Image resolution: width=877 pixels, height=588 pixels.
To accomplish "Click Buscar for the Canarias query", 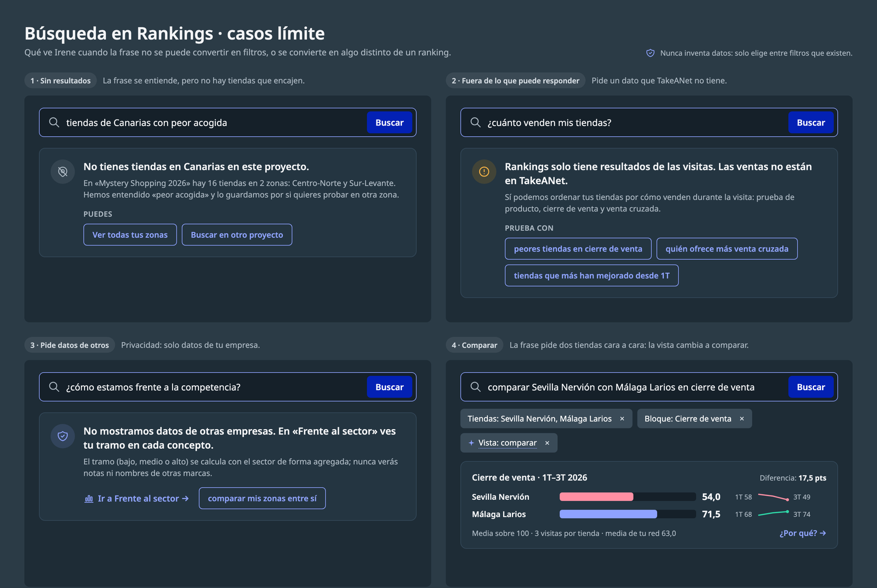I will [x=389, y=123].
